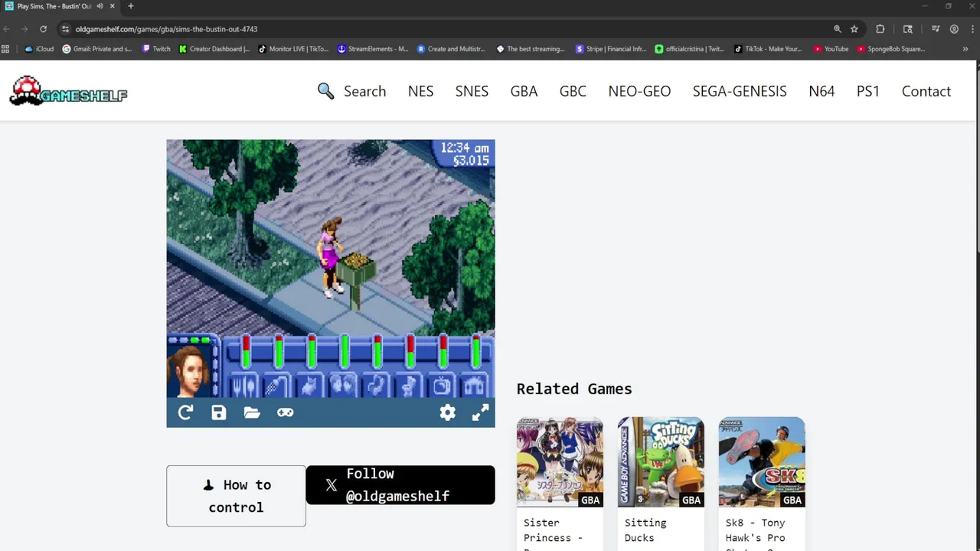The height and width of the screenshot is (551, 980).
Task: Open the Create and Multistream bookmark
Action: pyautogui.click(x=452, y=49)
